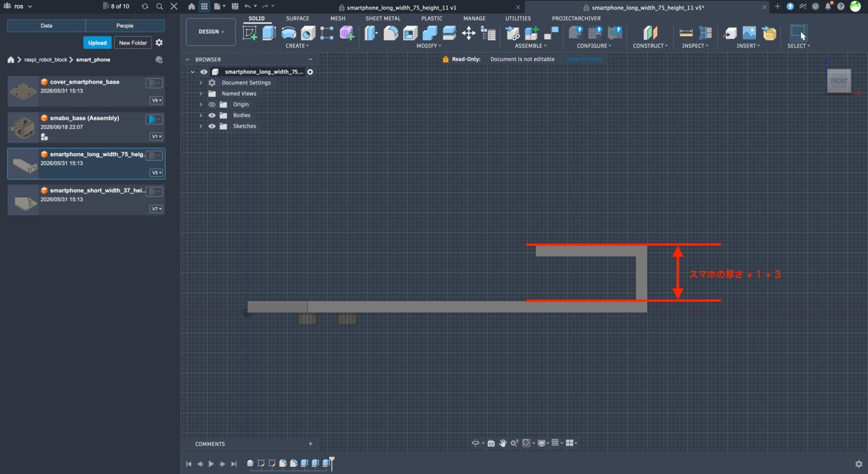Open version V9 dropdown for cover_smartphone_base
The image size is (868, 474).
tap(156, 101)
